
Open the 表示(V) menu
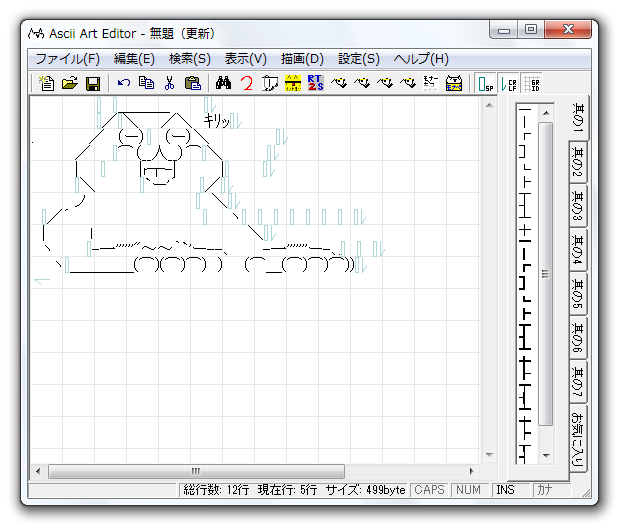pos(246,59)
